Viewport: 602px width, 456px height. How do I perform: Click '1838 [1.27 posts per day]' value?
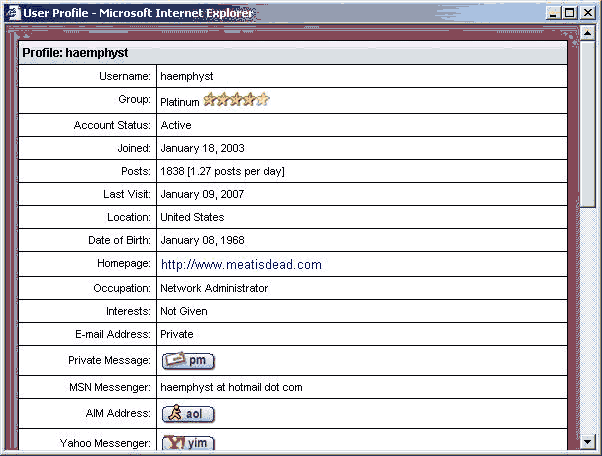coord(222,171)
